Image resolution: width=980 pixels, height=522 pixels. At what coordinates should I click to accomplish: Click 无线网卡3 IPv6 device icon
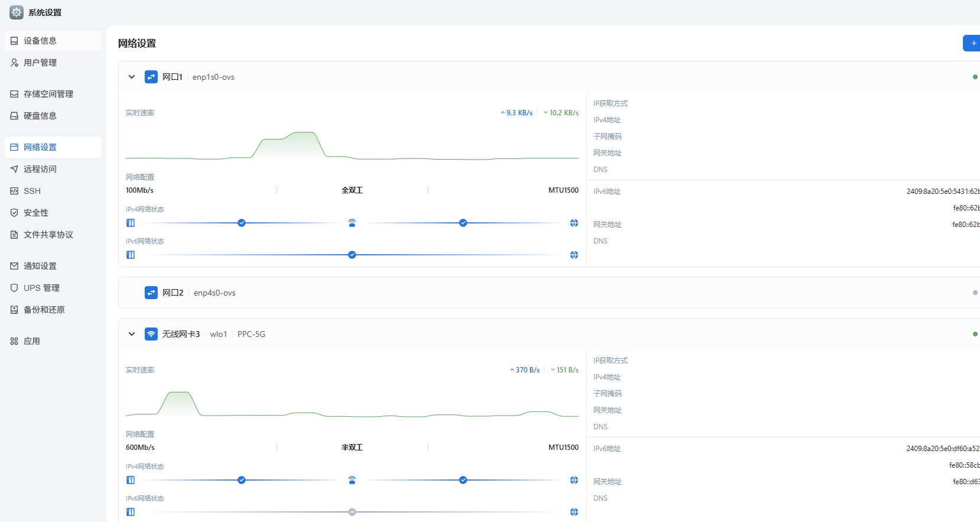(x=131, y=512)
